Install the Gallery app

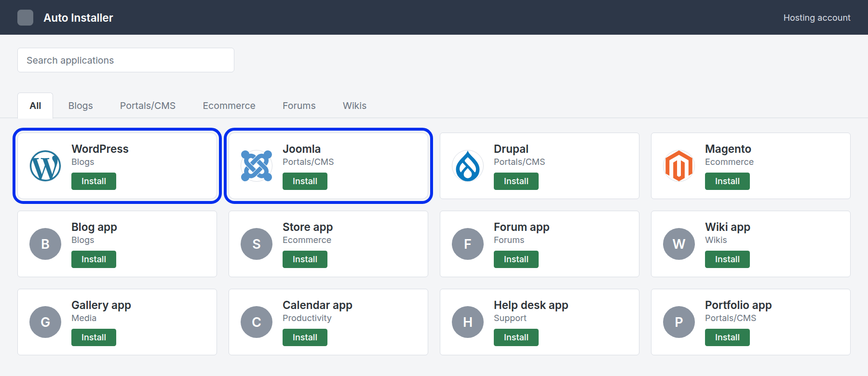[94, 337]
